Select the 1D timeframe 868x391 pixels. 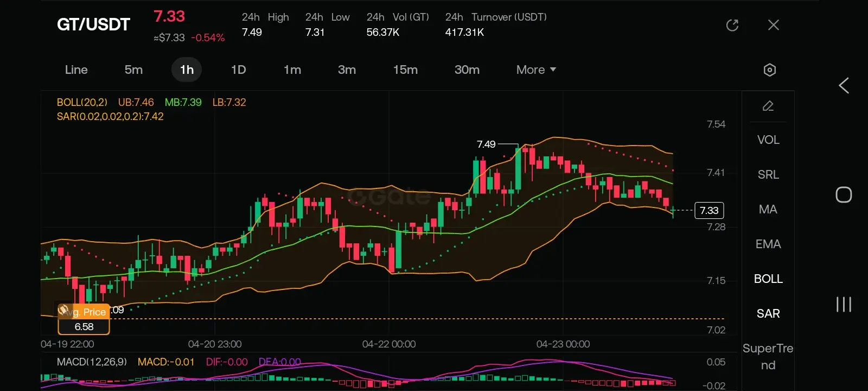[x=239, y=70]
